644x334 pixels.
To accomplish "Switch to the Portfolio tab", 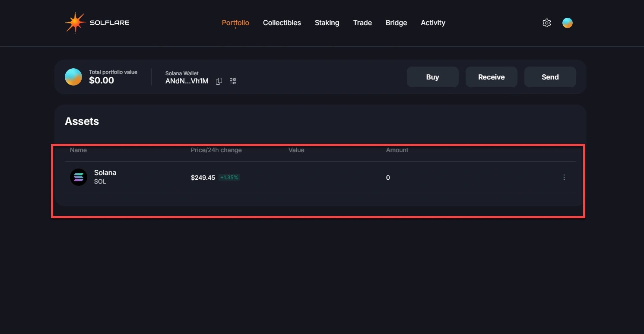I will 235,23.
